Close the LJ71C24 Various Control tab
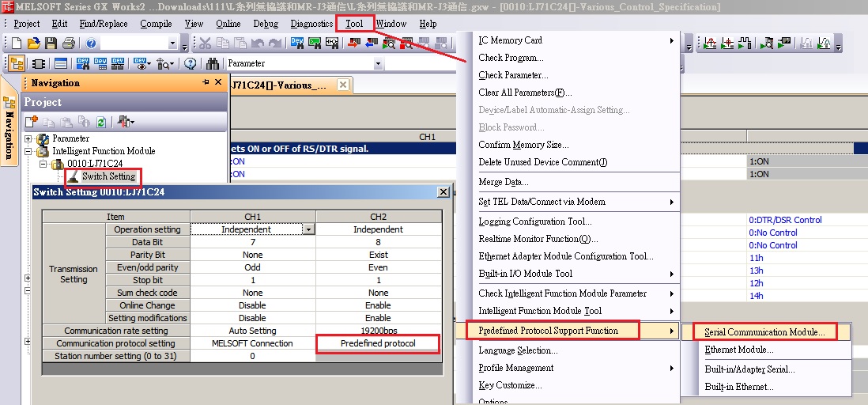868x405 pixels. tap(343, 85)
